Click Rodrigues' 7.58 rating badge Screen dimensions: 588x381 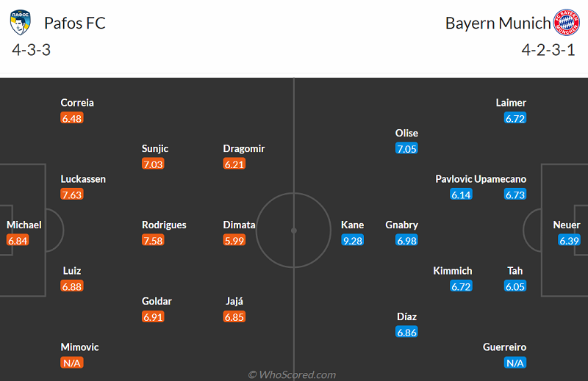pos(153,240)
